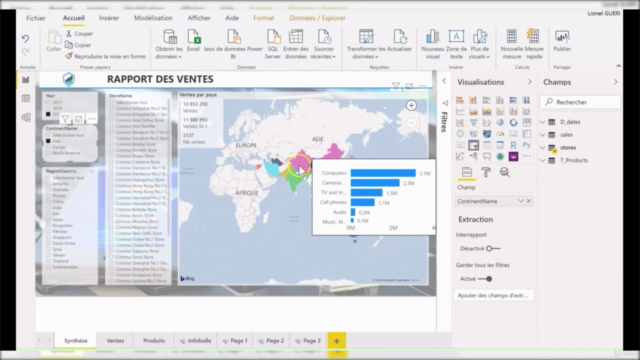640x360 pixels.
Task: Insert a Nouveau visuel
Action: 433,44
